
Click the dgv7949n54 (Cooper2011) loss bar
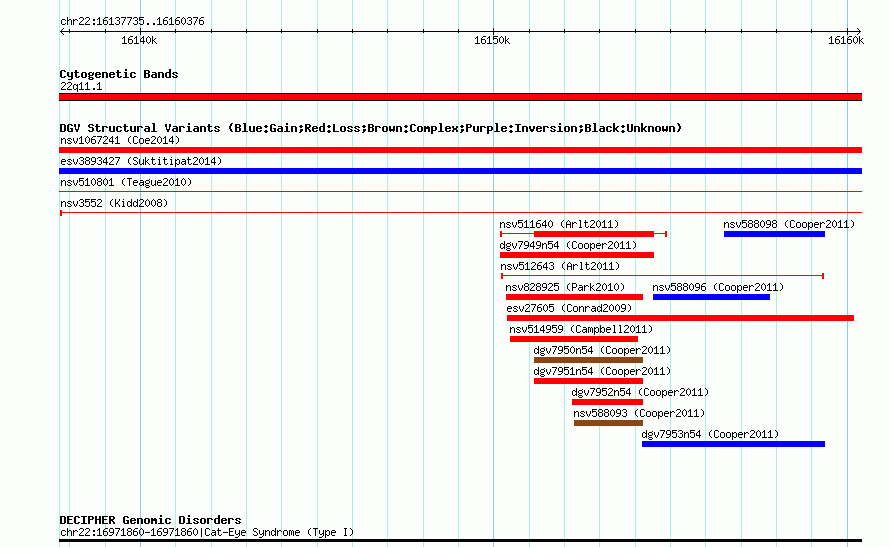[x=577, y=255]
